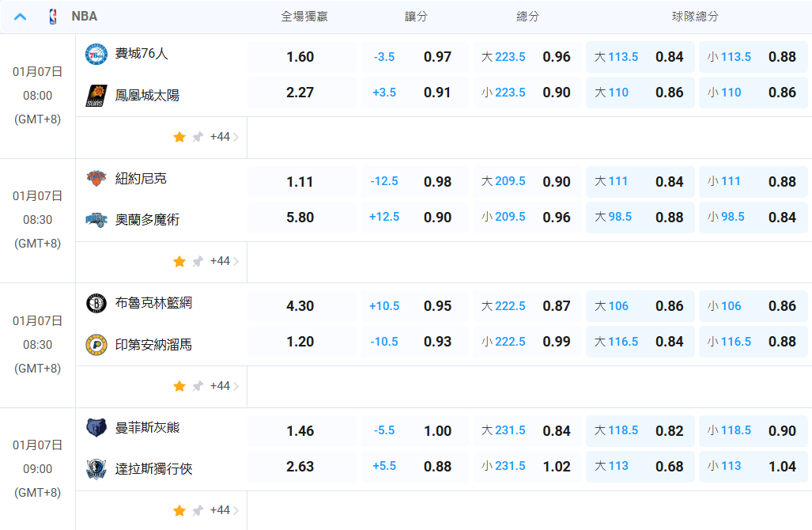Screen dimensions: 812x530
Task: Select 76ers moneyline odds 1.60
Action: [x=300, y=57]
